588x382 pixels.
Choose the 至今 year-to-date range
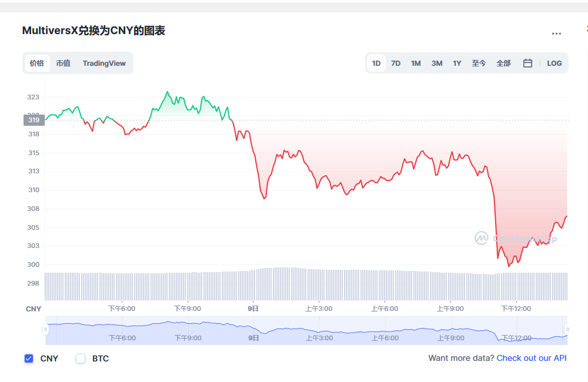click(479, 63)
